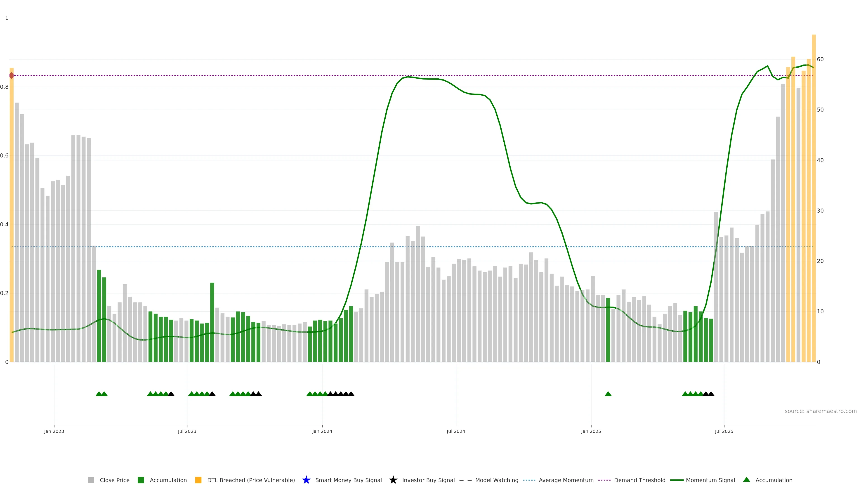Click the green Accumulation square legend icon

coord(141,480)
